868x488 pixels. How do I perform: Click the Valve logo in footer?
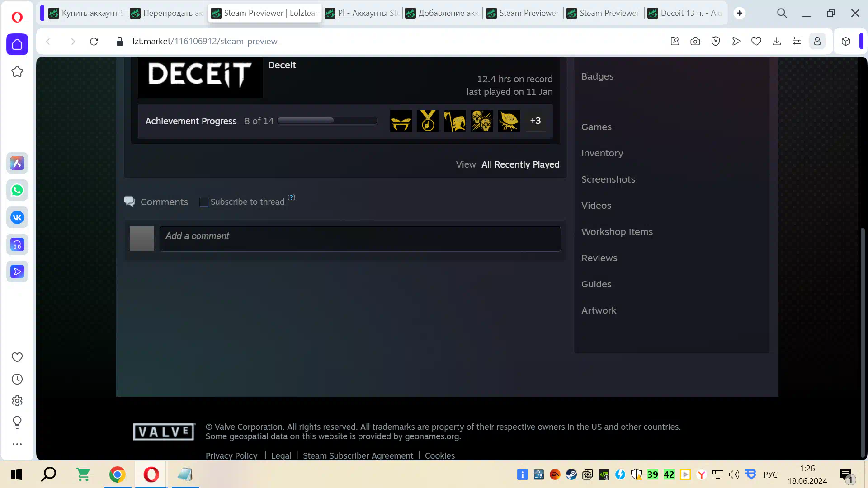click(x=164, y=432)
